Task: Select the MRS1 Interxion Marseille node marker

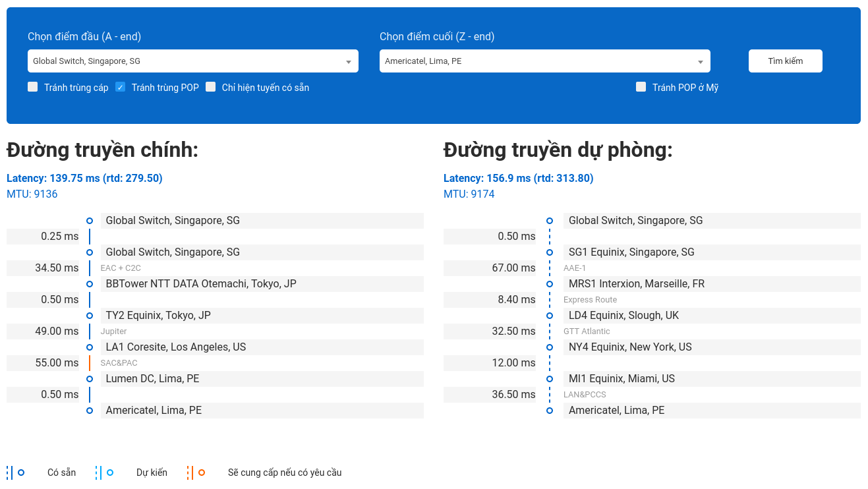Action: [x=550, y=283]
